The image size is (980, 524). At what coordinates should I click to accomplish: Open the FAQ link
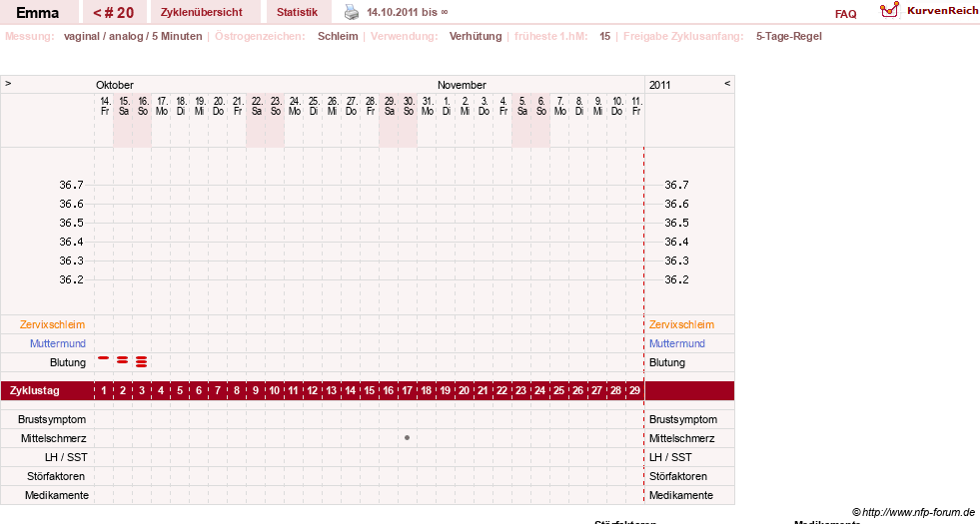coord(845,14)
